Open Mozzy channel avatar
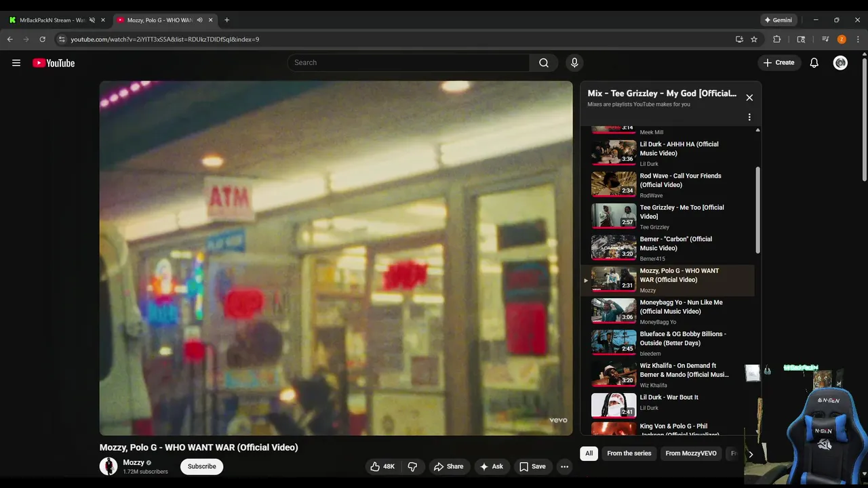This screenshot has width=868, height=488. [x=108, y=466]
